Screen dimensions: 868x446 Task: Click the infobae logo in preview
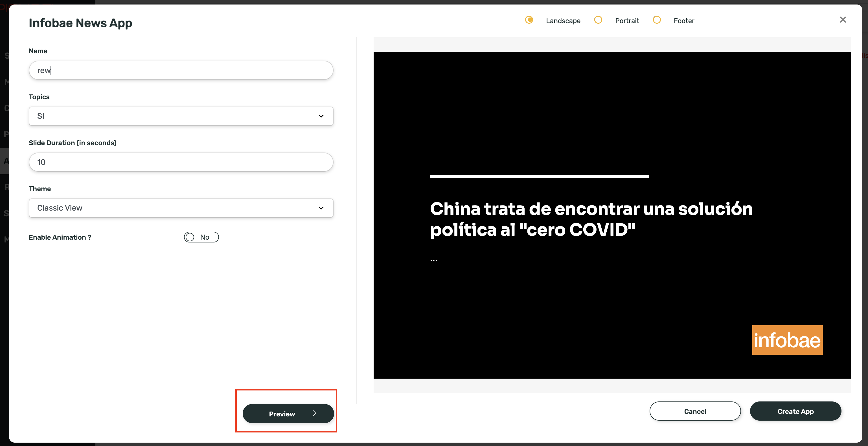(x=787, y=340)
